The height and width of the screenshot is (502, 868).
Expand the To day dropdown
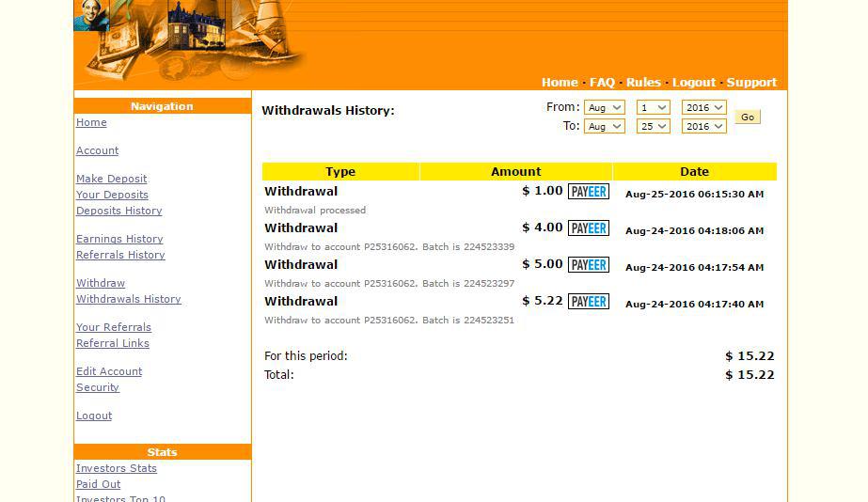[653, 127]
